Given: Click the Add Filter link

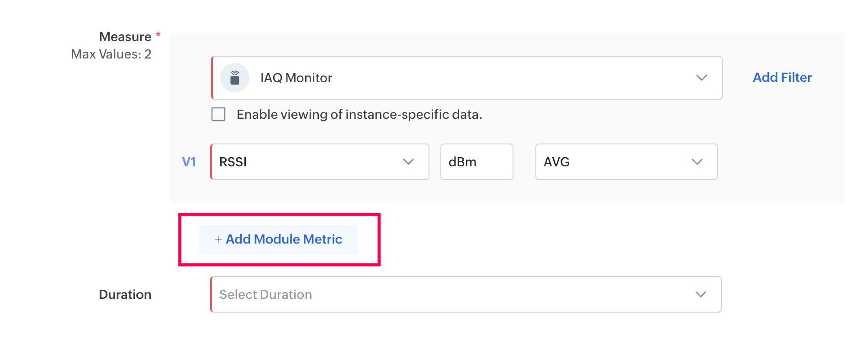Looking at the screenshot, I should click(782, 78).
